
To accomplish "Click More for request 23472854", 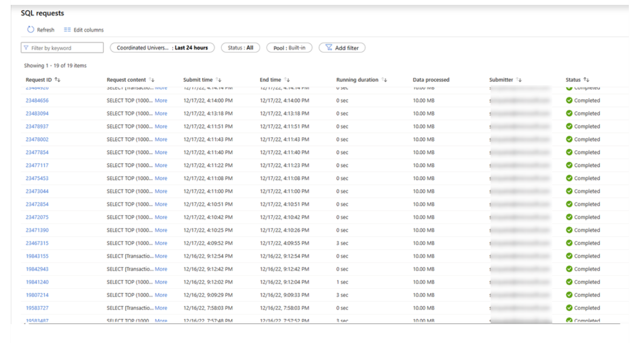I will (161, 204).
